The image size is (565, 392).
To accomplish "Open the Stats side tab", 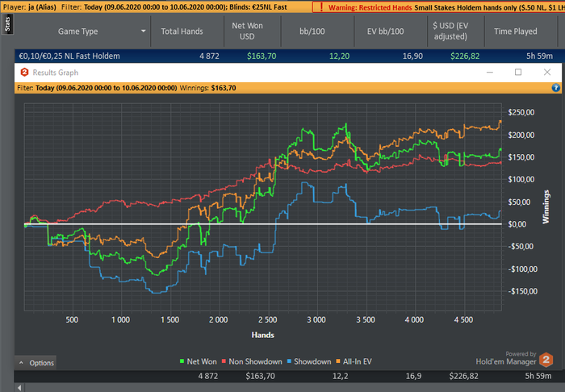I will click(x=7, y=24).
